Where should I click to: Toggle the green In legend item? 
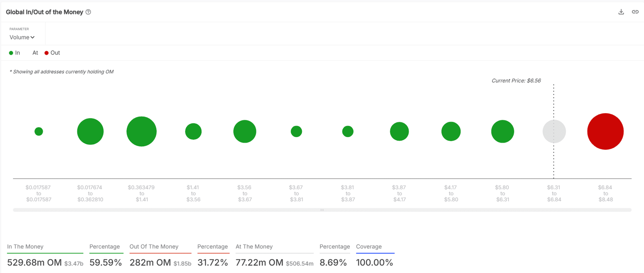14,53
